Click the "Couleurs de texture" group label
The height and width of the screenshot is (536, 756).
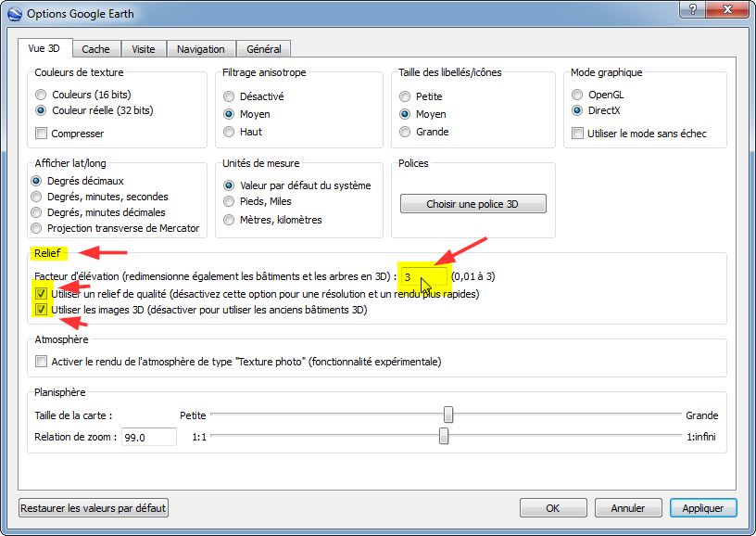click(x=79, y=72)
